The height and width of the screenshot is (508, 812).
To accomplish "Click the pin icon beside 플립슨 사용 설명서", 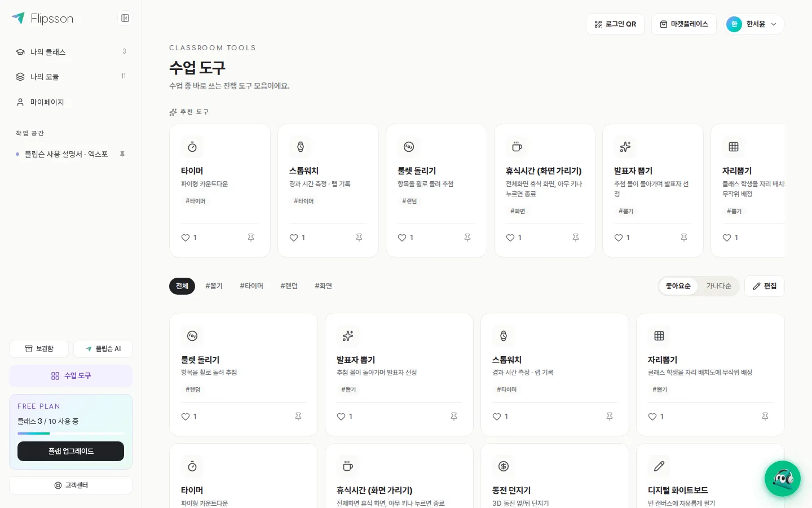I will pos(122,154).
